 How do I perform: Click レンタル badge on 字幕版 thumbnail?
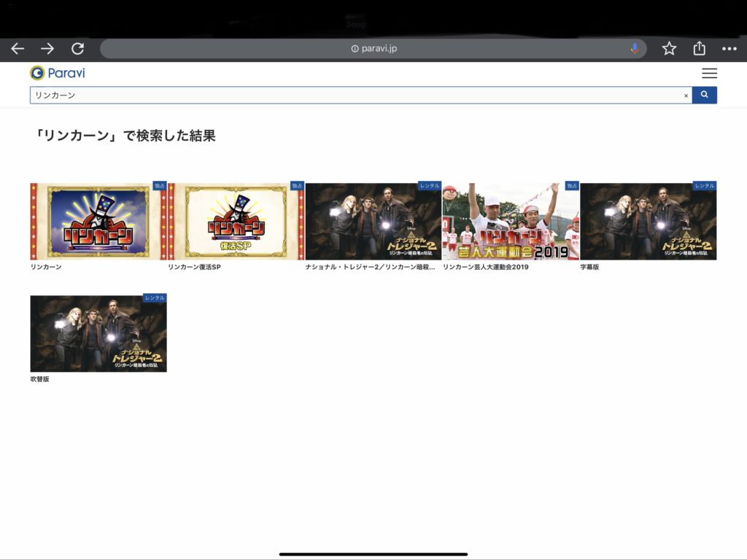coord(705,186)
